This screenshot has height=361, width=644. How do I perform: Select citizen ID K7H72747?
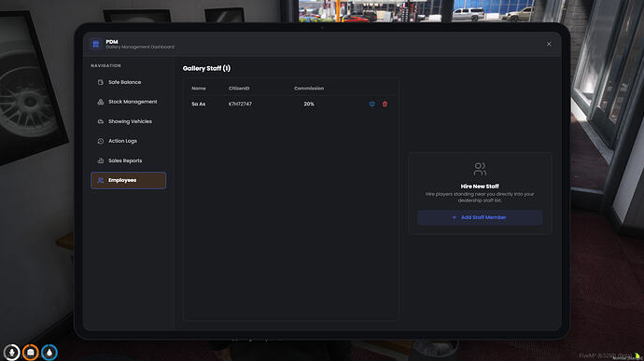[240, 104]
